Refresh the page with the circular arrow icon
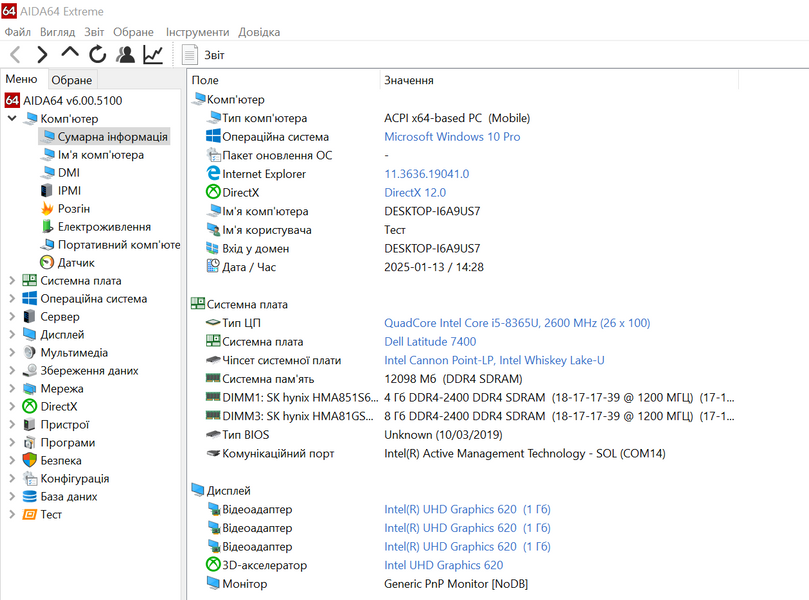 98,54
